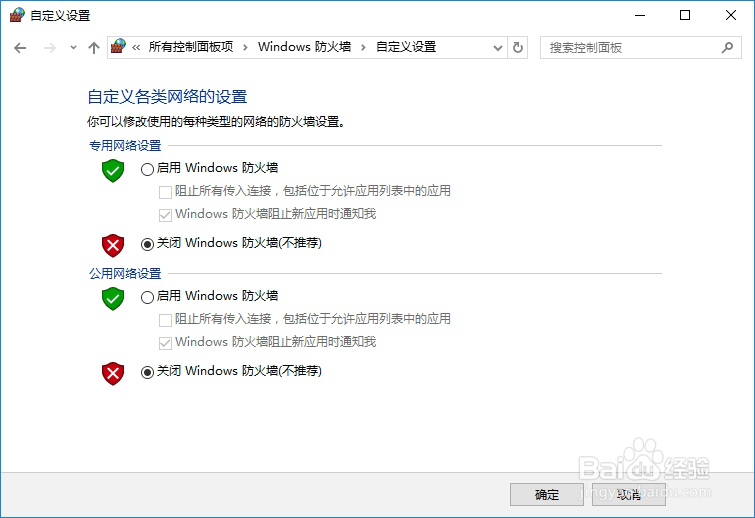Click the red shield icon under 专用网络设置
The height and width of the screenshot is (518, 755).
click(113, 246)
